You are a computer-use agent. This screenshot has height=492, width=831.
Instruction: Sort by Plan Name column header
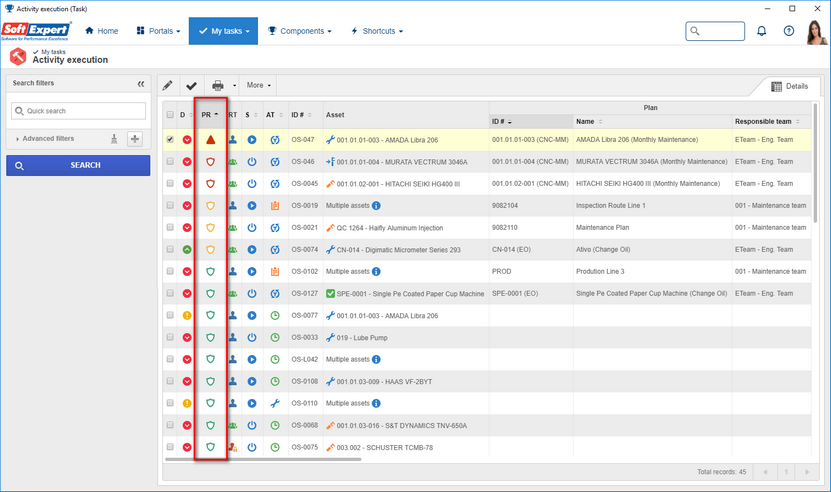coord(589,121)
